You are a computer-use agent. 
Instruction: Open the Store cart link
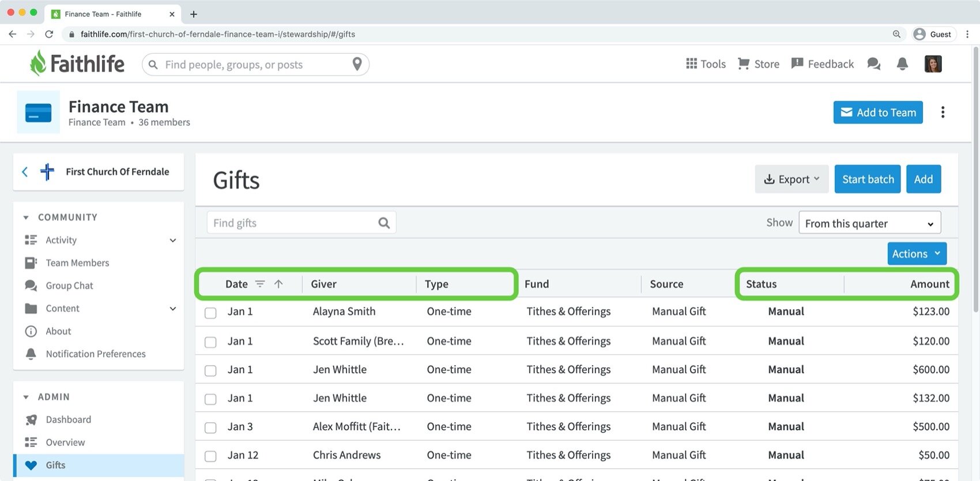[758, 64]
